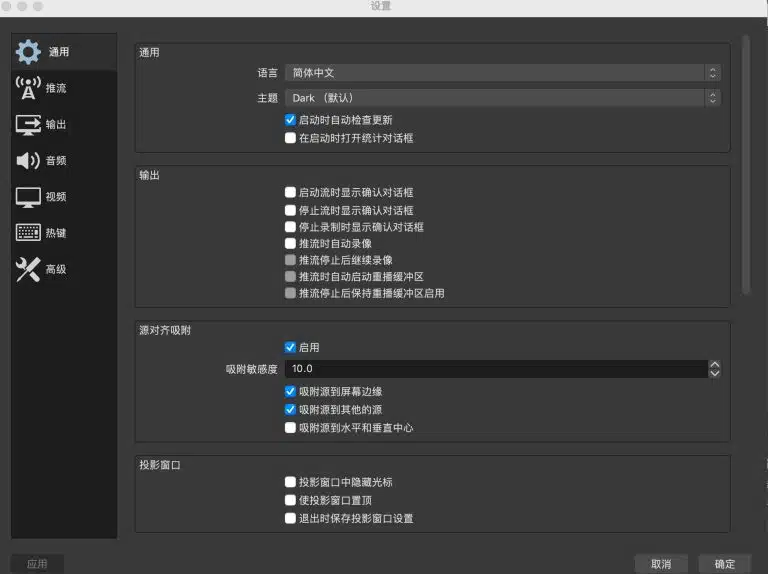This screenshot has height=574, width=768.
Task: Click the Stream (推流) antenna icon
Action: click(x=28, y=88)
